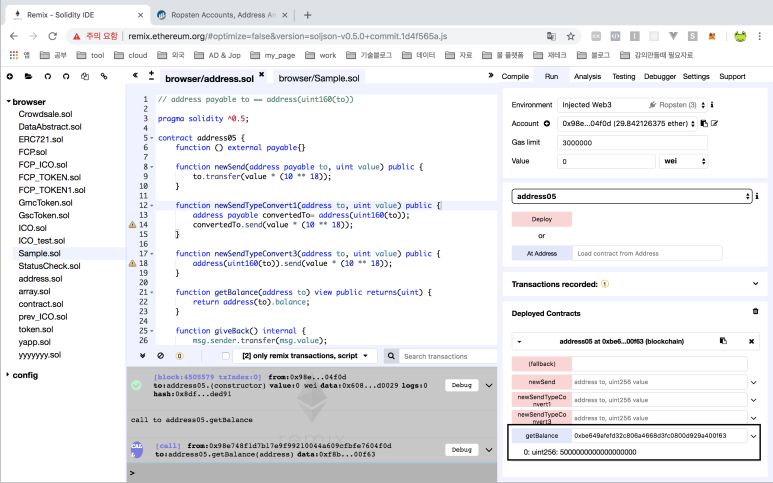Click the Search transactions field
Image resolution: width=773 pixels, height=483 pixels.
coord(448,356)
